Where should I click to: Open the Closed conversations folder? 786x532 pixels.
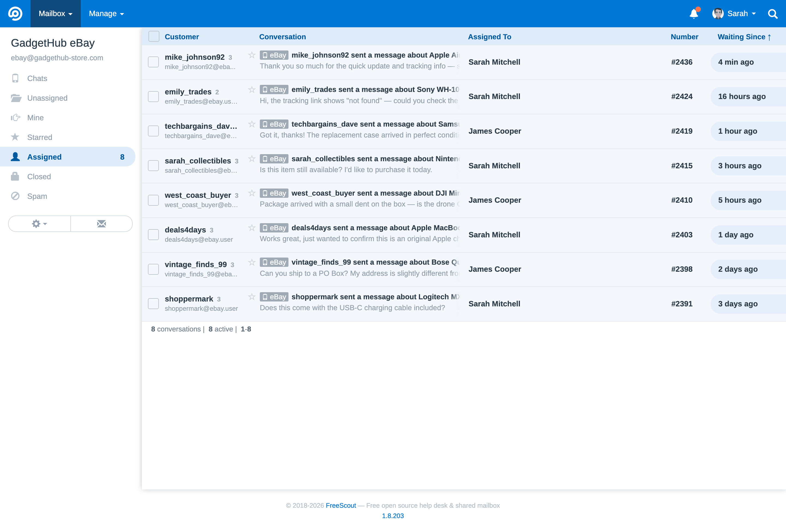tap(39, 176)
